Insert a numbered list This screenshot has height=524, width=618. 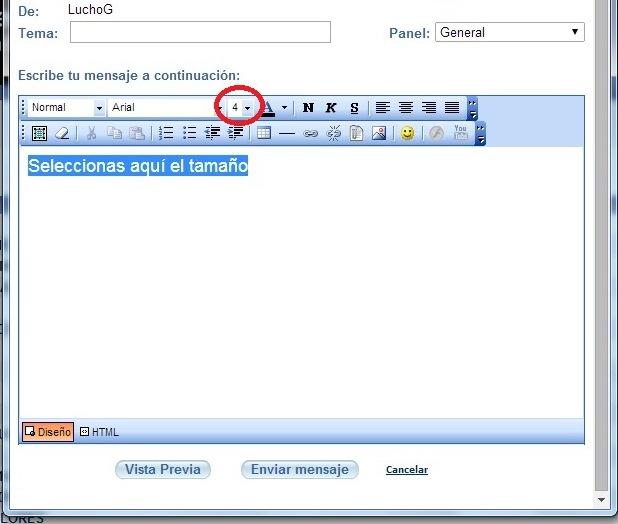point(167,133)
